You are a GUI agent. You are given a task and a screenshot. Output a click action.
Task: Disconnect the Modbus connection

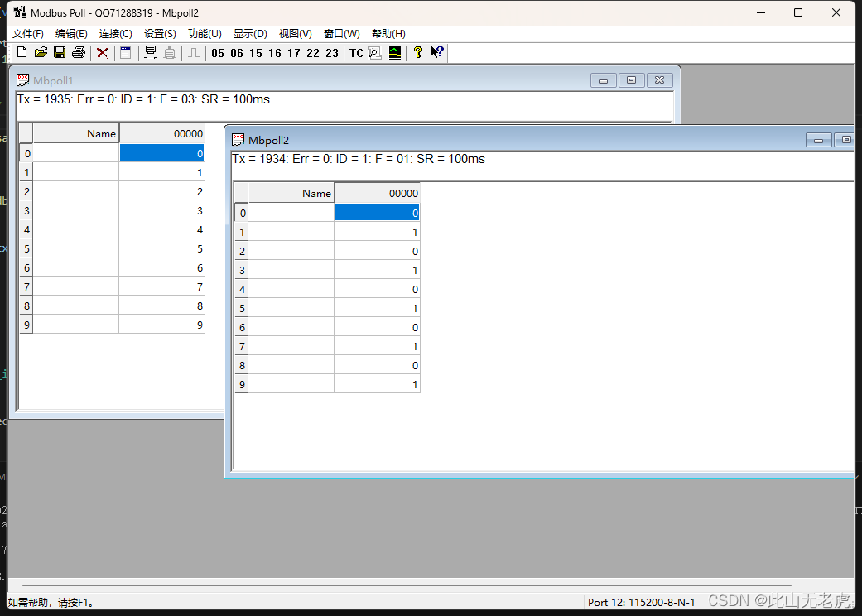tap(102, 52)
